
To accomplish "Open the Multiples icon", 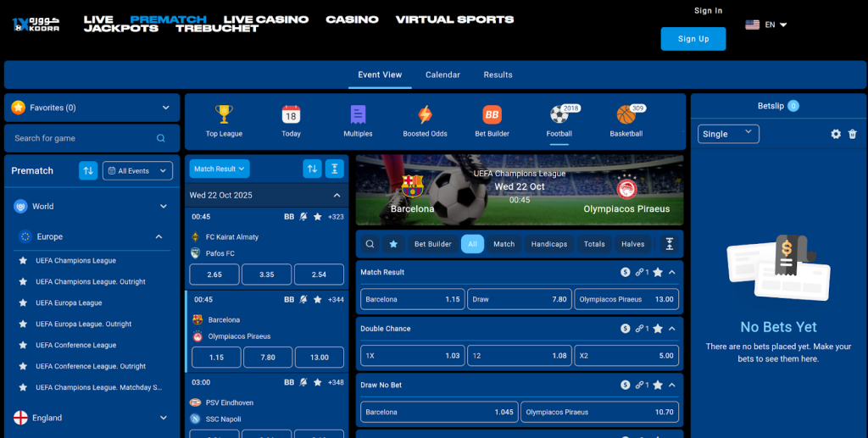I will [x=358, y=115].
